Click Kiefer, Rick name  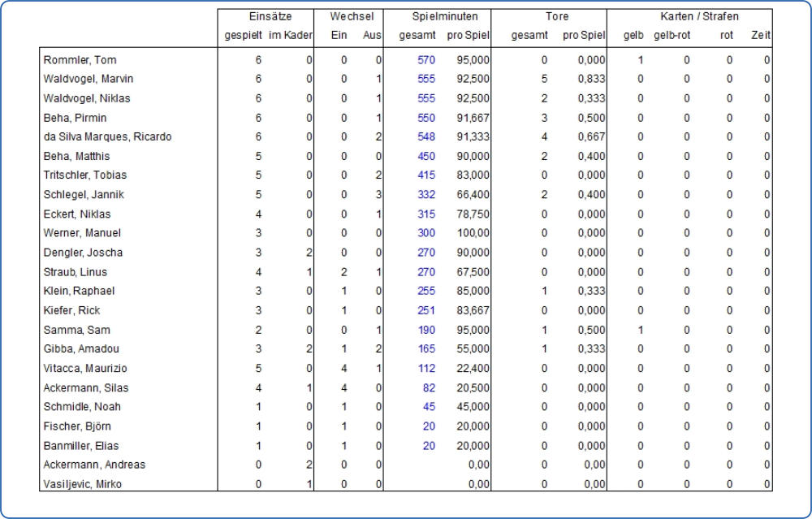71,311
